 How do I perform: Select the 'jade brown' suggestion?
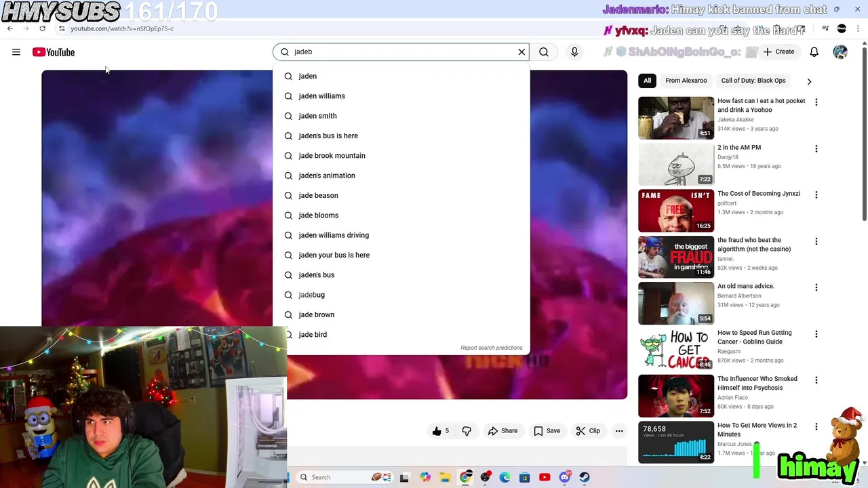coord(401,314)
